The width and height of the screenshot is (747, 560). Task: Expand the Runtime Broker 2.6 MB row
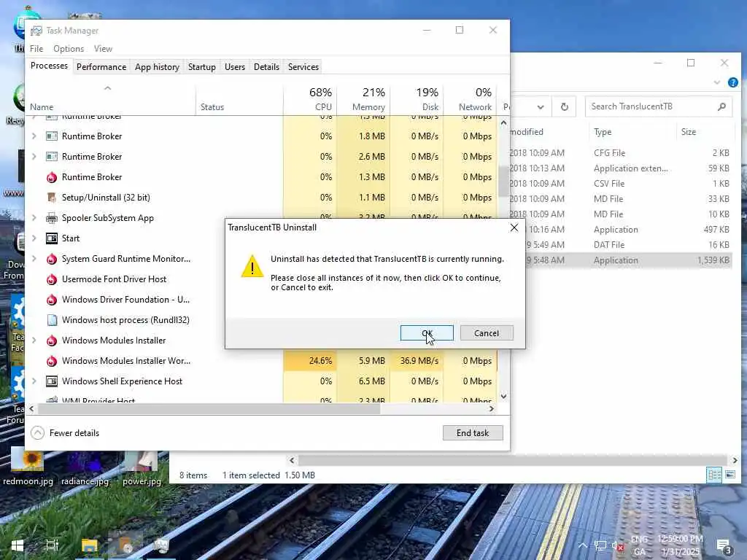(x=34, y=157)
